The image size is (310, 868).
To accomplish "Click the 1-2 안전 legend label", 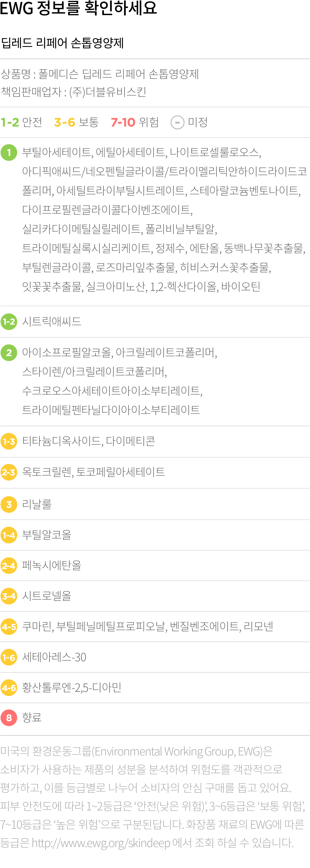I will [21, 122].
